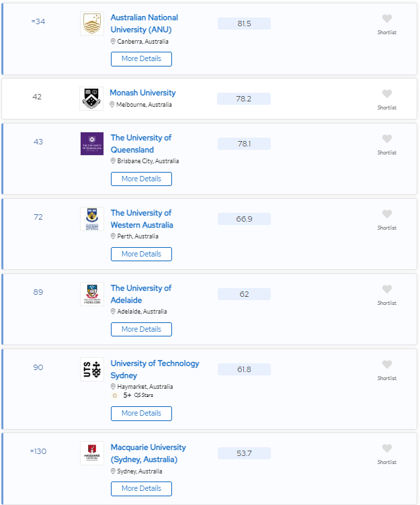Click the UTS logo thumbnail
This screenshot has width=420, height=505.
[92, 369]
